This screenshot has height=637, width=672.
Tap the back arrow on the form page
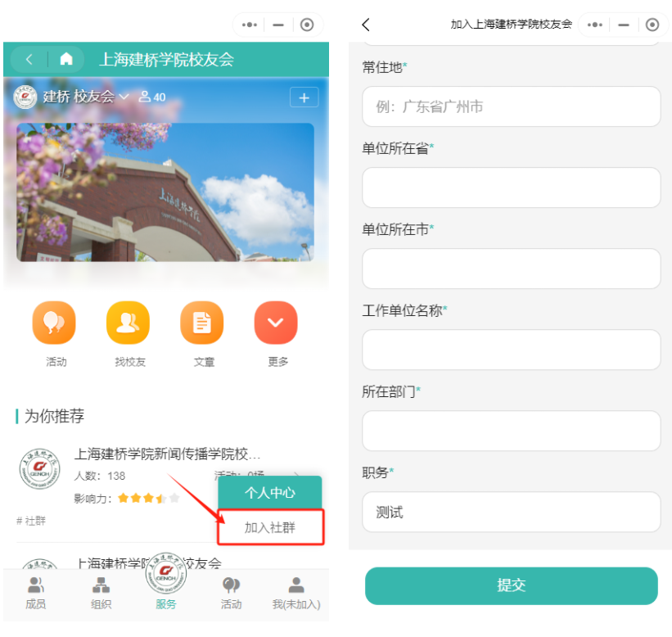click(x=365, y=25)
